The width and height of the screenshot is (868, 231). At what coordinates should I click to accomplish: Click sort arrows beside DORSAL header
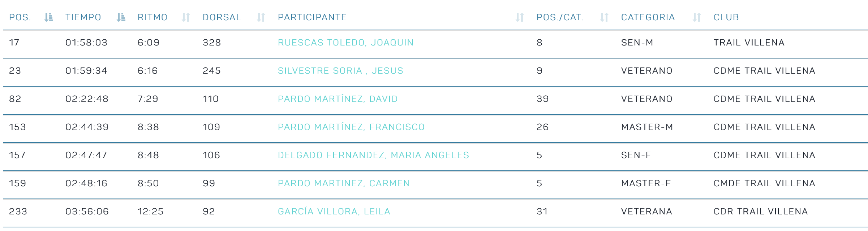[261, 17]
